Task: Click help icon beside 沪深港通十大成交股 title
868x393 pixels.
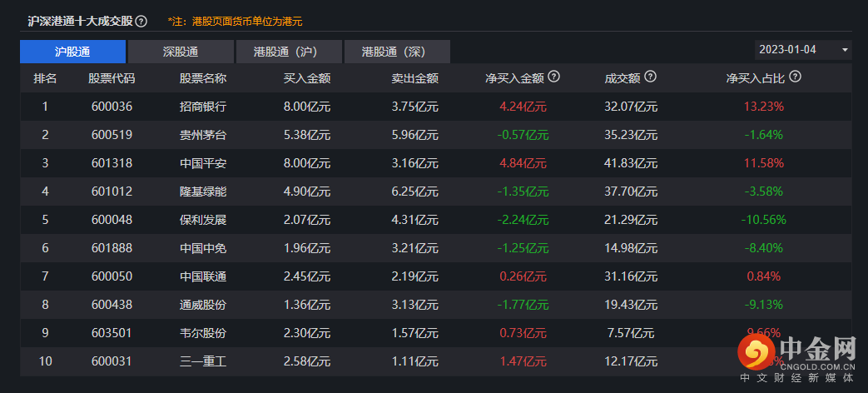Action: tap(141, 21)
